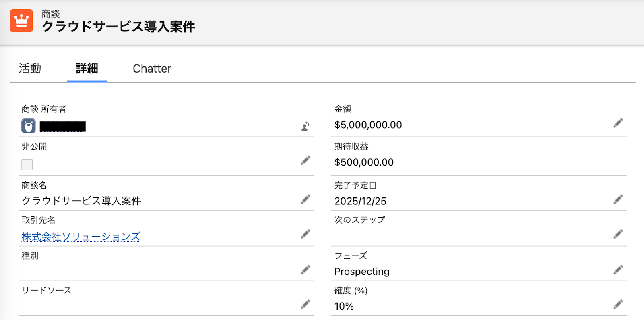Edit the 商談名 field pencil icon
The height and width of the screenshot is (320, 644).
tap(305, 199)
